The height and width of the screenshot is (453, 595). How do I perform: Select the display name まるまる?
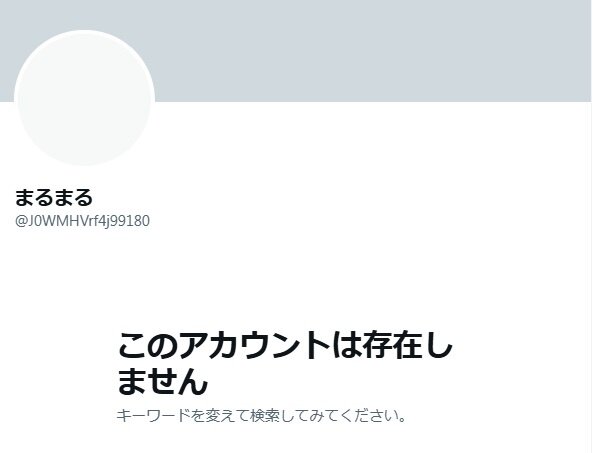[x=54, y=197]
